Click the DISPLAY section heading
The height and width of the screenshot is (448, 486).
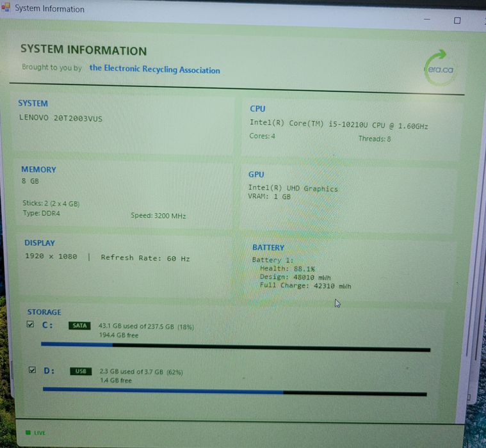click(40, 243)
